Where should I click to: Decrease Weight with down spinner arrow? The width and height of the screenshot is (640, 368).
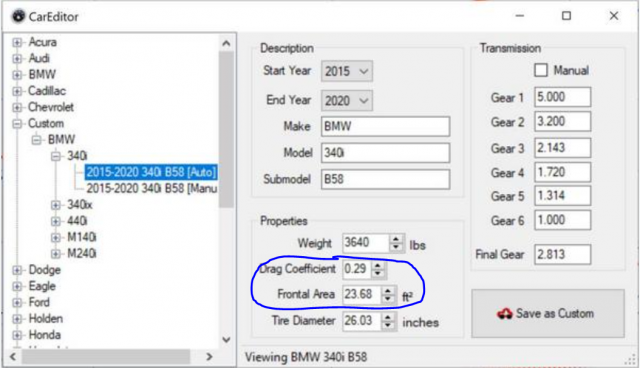396,247
